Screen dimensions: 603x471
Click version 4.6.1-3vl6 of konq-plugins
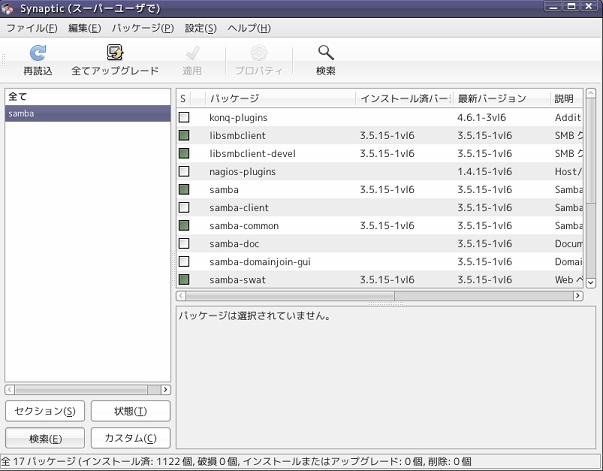(481, 117)
